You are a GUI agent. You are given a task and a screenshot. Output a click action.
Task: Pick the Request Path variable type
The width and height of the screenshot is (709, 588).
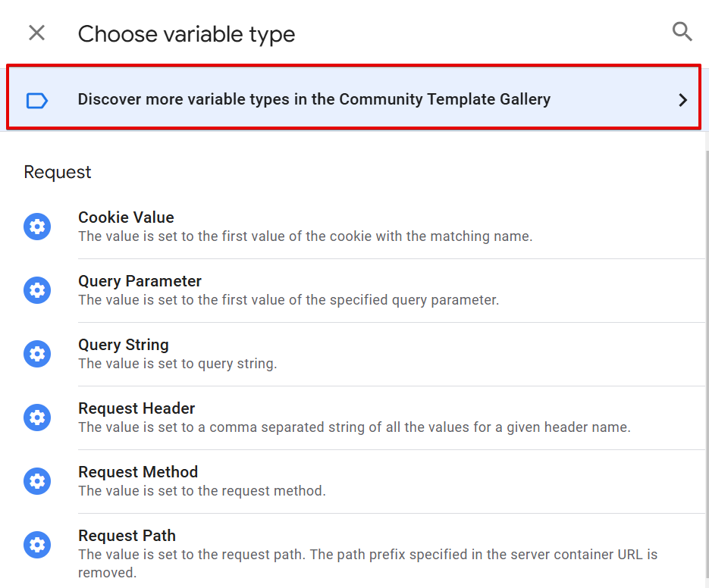click(x=127, y=536)
